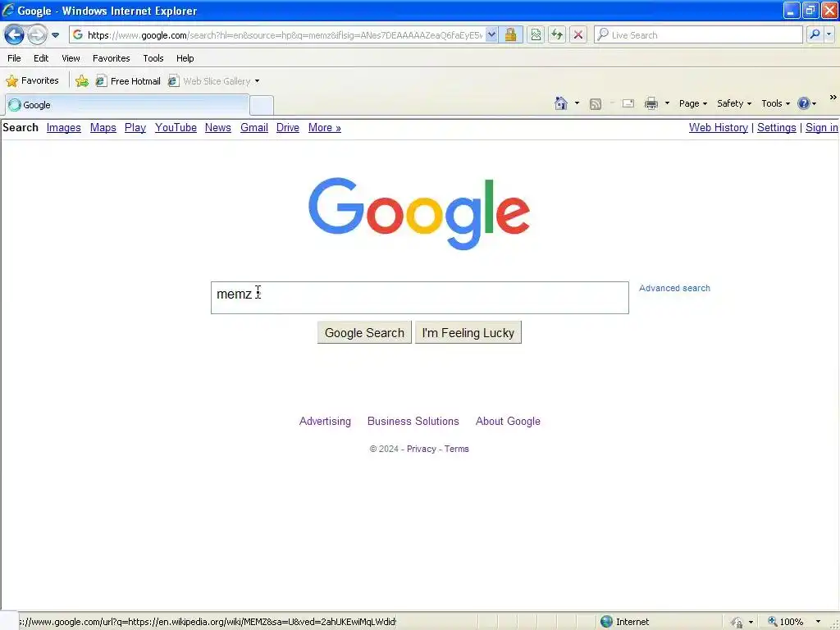Click the Add to Favorites Bar icon
Screen dimensions: 840x630
[82, 81]
